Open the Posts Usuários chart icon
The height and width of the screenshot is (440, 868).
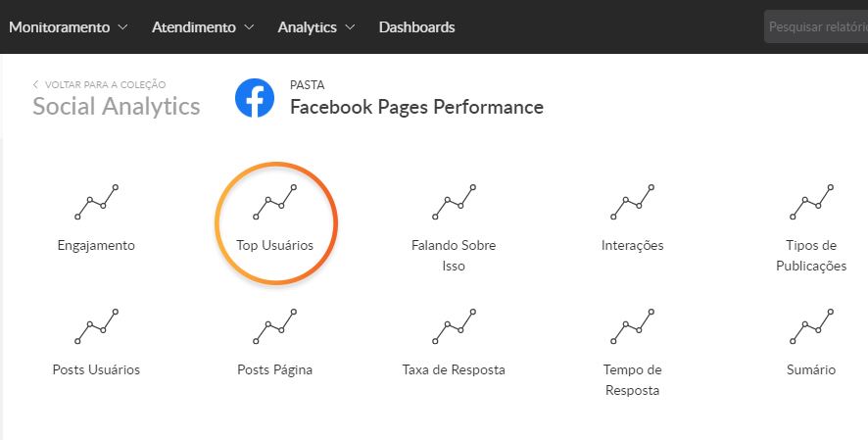click(x=96, y=326)
